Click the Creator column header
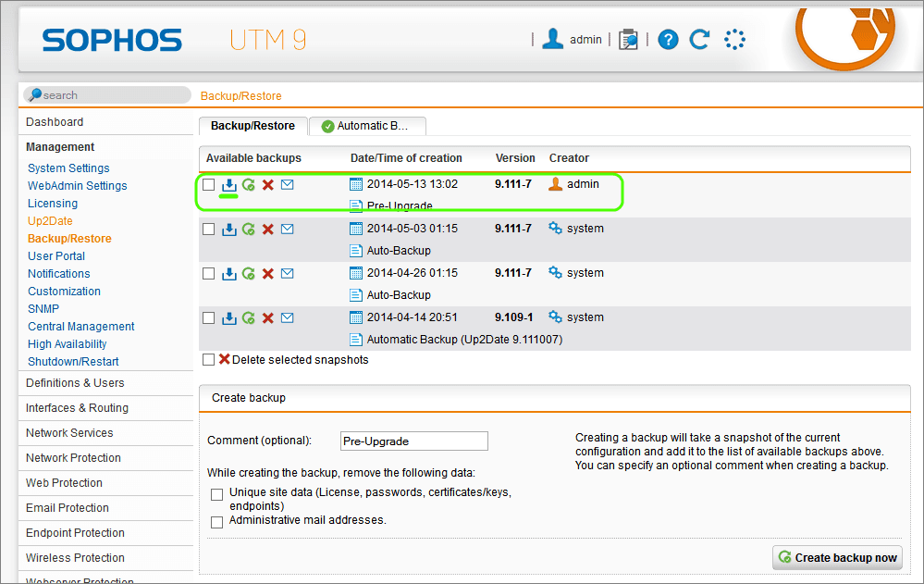The image size is (924, 584). tap(569, 158)
